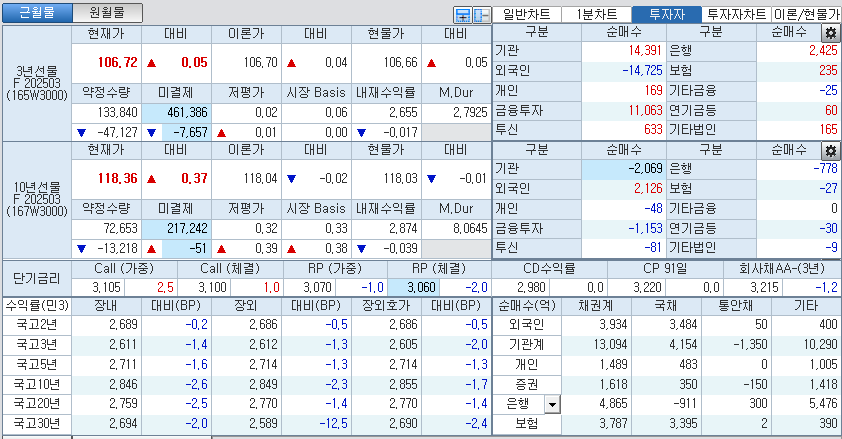The height and width of the screenshot is (439, 842).
Task: Click the 단기금리 section label
Action: 37,279
